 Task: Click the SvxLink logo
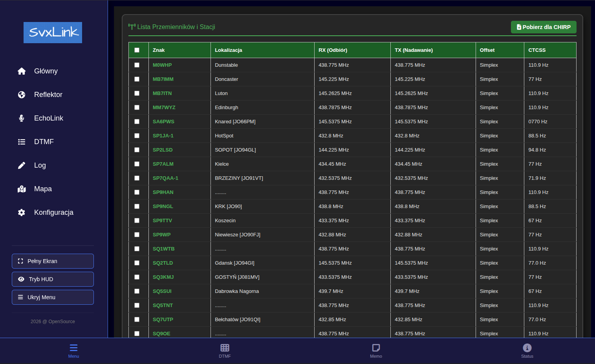[x=53, y=33]
